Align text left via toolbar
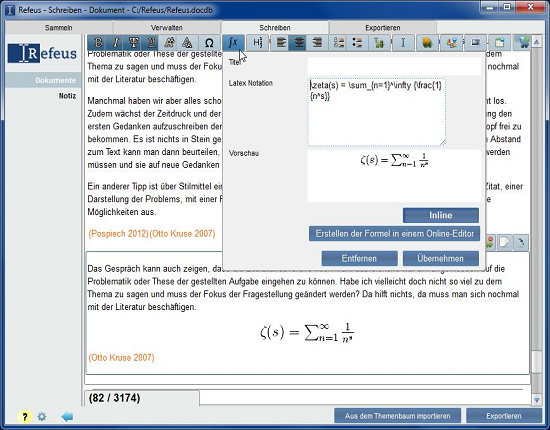Screen dimensions: 550x430 pyautogui.click(x=281, y=43)
